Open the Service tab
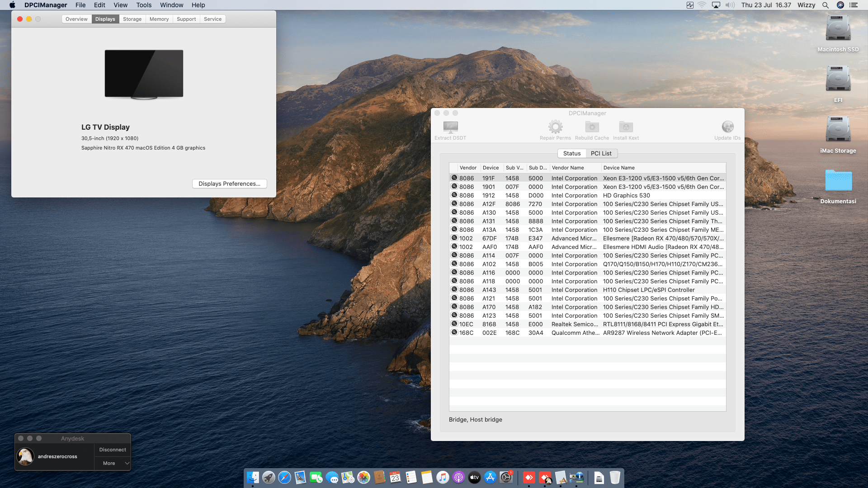The width and height of the screenshot is (868, 488). [212, 19]
